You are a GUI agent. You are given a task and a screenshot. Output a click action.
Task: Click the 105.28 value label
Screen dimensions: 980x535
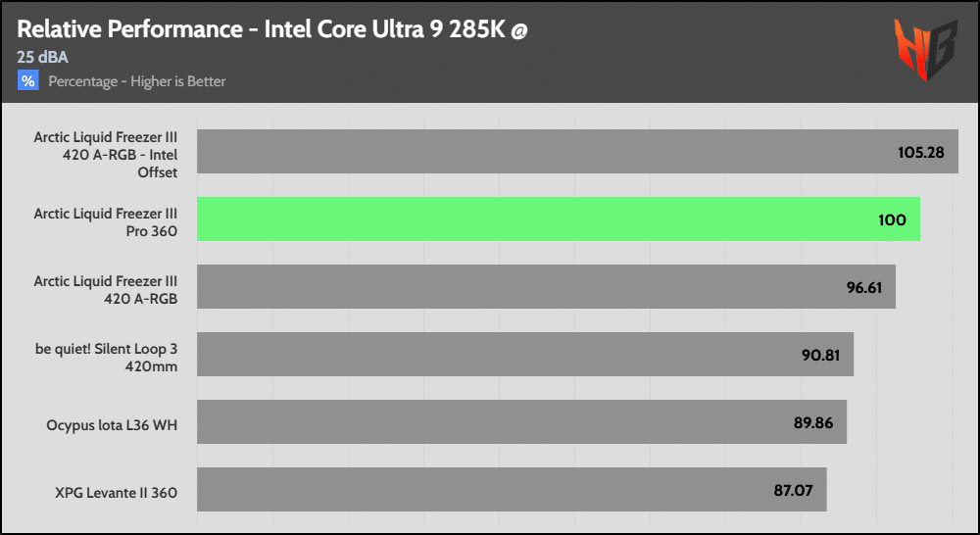[922, 153]
